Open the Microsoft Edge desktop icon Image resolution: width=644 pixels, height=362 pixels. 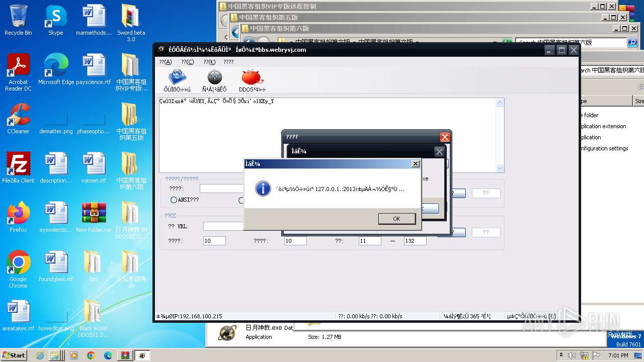(x=56, y=70)
